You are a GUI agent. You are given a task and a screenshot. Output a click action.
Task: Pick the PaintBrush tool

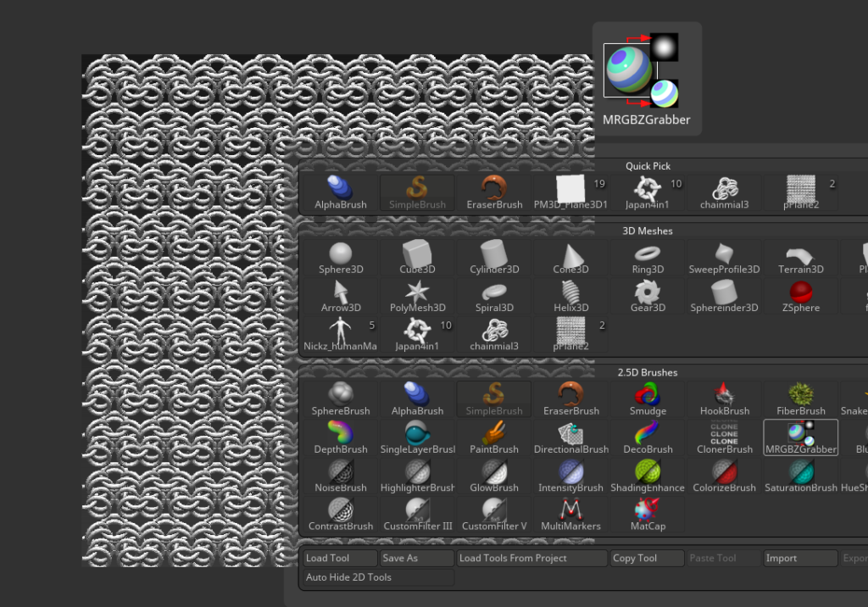(494, 437)
